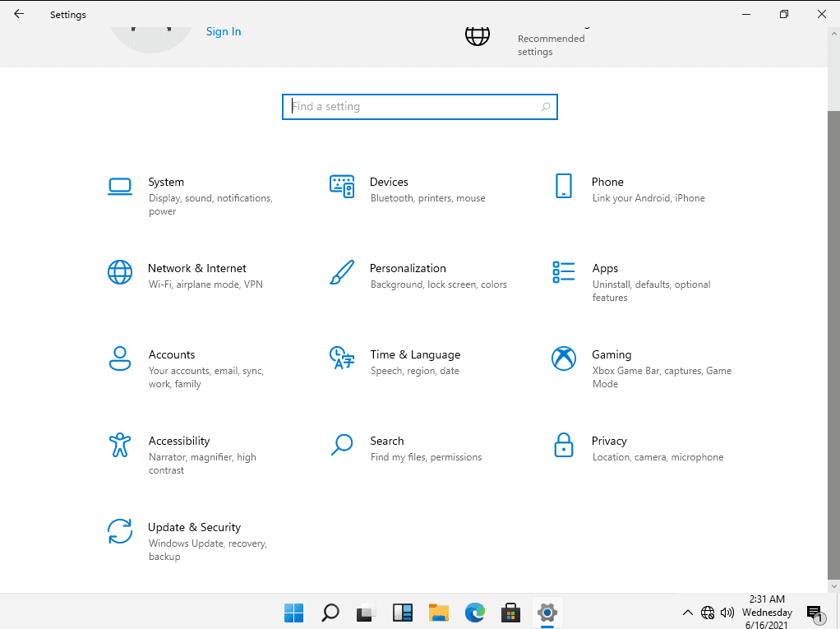Click the Phone settings icon
Viewport: 840px width, 629px height.
(564, 186)
